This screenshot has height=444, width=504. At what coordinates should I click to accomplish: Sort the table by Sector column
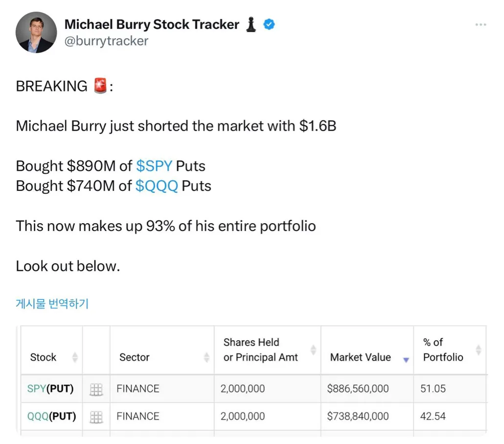(x=206, y=357)
